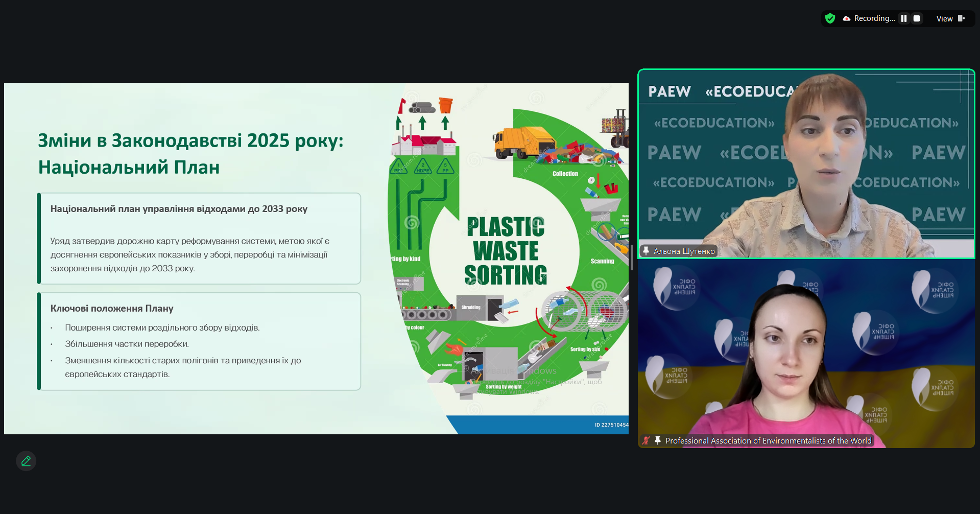Viewport: 980px width, 514px height.
Task: Click Professional Association of Environmentalists name label
Action: [x=768, y=440]
